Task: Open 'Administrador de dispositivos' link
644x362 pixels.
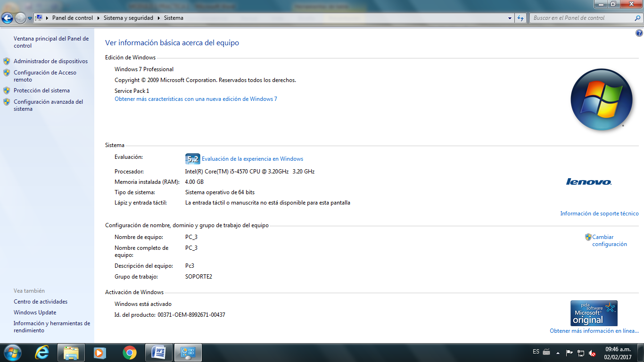Action: coord(50,61)
